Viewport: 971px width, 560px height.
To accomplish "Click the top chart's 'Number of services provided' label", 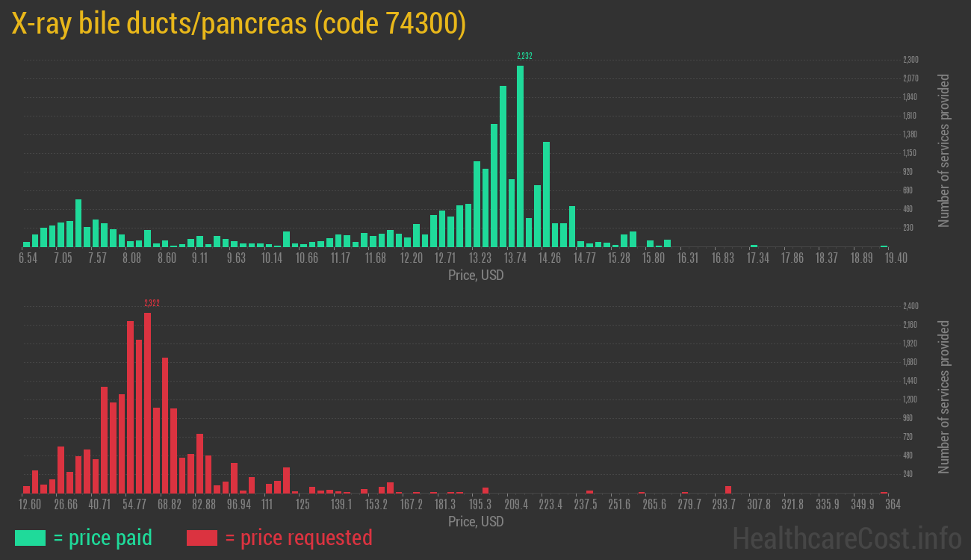I will tap(944, 151).
